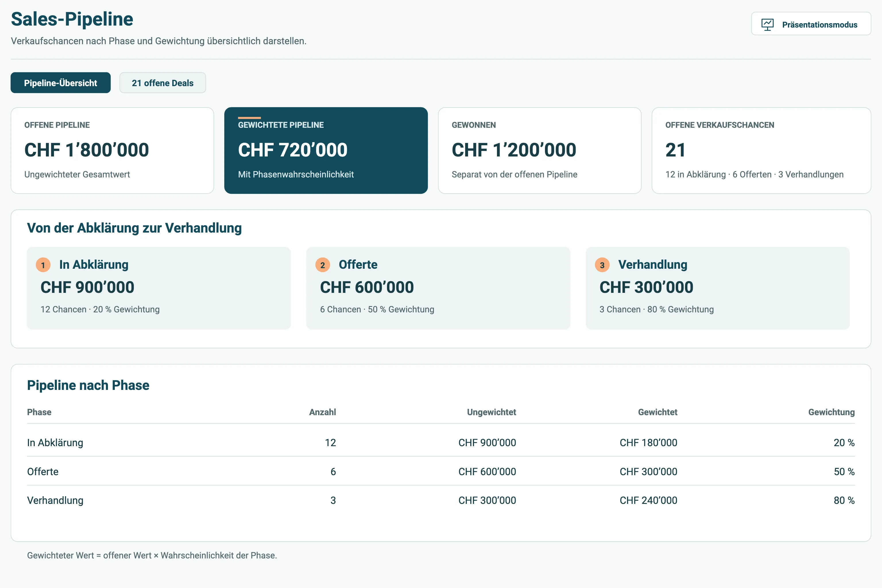Select the In Abklärung table row label

click(x=55, y=442)
